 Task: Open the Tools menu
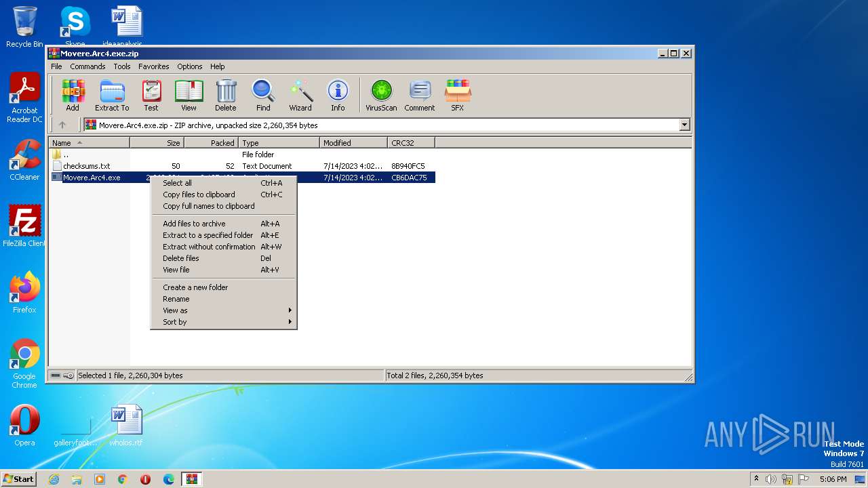(122, 66)
